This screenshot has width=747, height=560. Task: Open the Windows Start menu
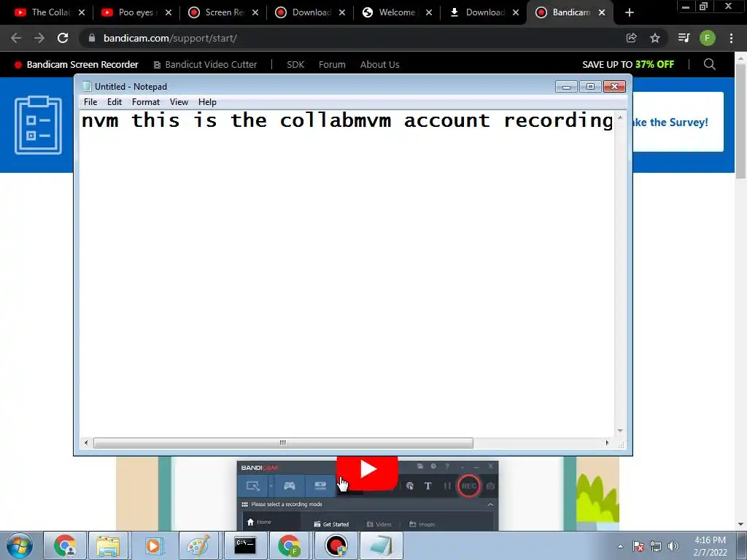click(20, 545)
